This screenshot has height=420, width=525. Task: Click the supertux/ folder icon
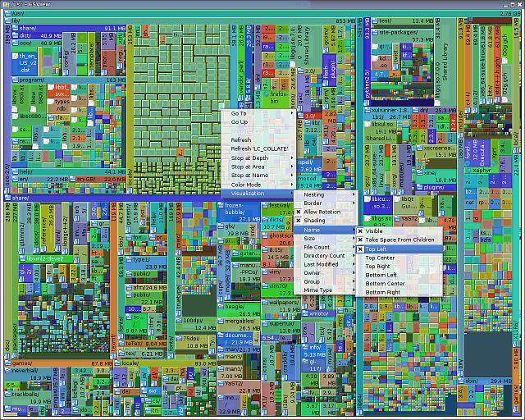265,323
